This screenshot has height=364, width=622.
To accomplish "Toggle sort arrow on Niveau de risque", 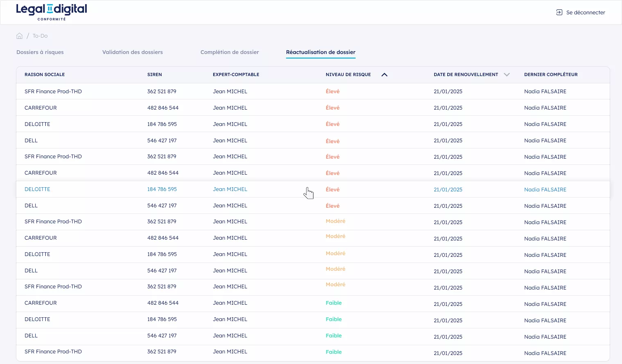I will [384, 74].
